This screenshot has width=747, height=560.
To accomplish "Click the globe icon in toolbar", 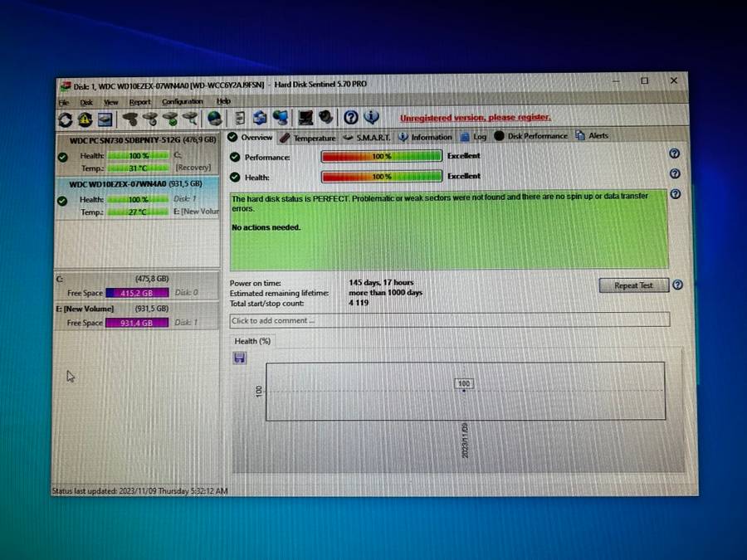I will pyautogui.click(x=214, y=119).
